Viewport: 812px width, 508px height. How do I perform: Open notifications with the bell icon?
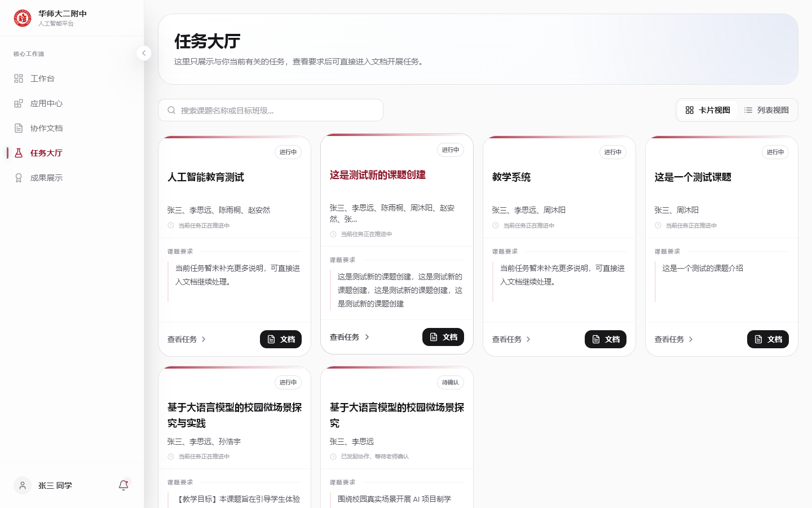point(123,485)
